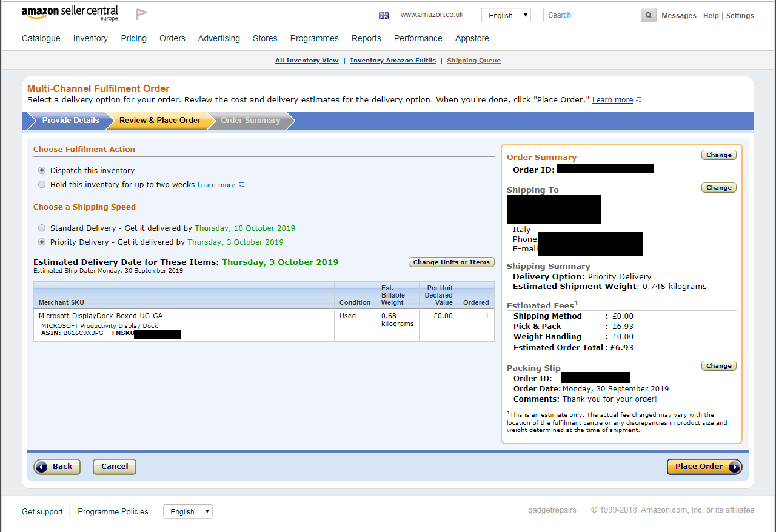Click the flag icon beside the logo
The height and width of the screenshot is (532, 776).
(x=141, y=14)
